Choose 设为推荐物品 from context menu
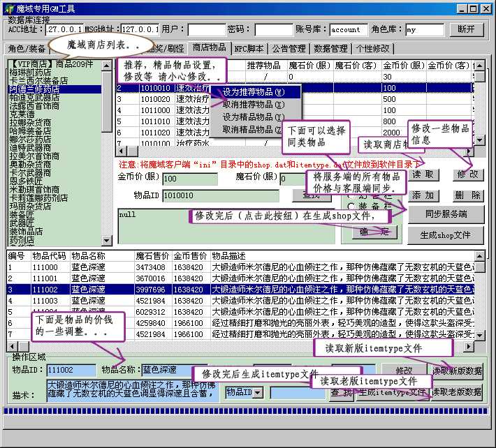The height and width of the screenshot is (448, 496). coord(254,92)
